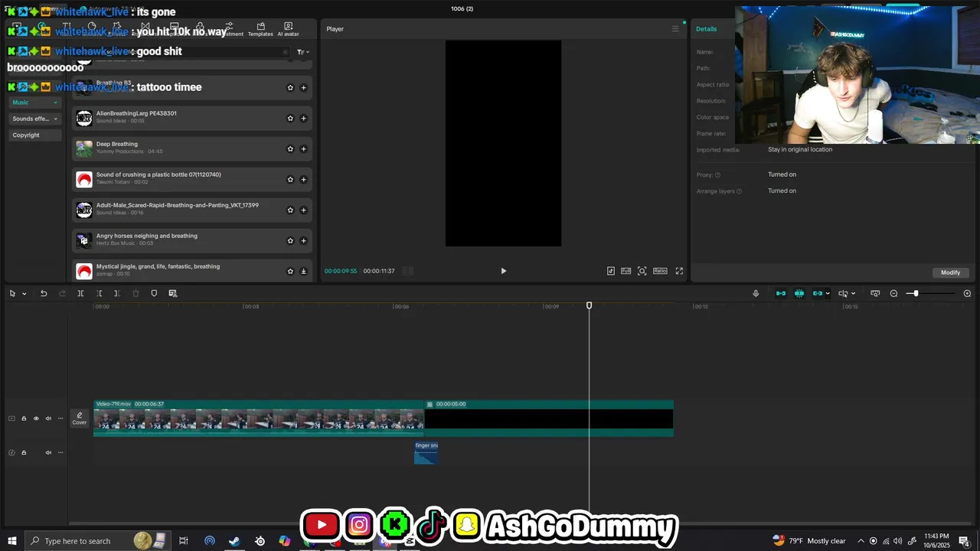Toggle main track magnet
Image resolution: width=980 pixels, height=551 pixels.
pos(781,293)
